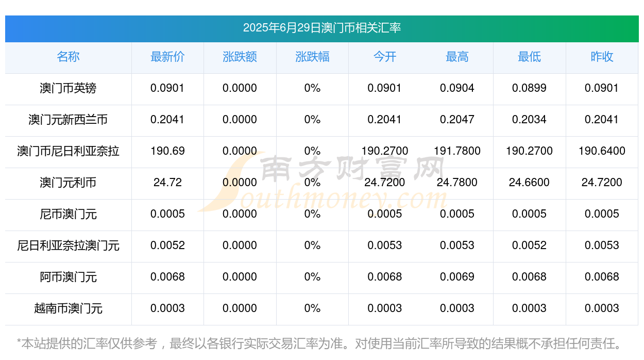The width and height of the screenshot is (644, 360).
Task: Select 尼币澳门元 最新价 value 0.0005
Action: pyautogui.click(x=167, y=214)
